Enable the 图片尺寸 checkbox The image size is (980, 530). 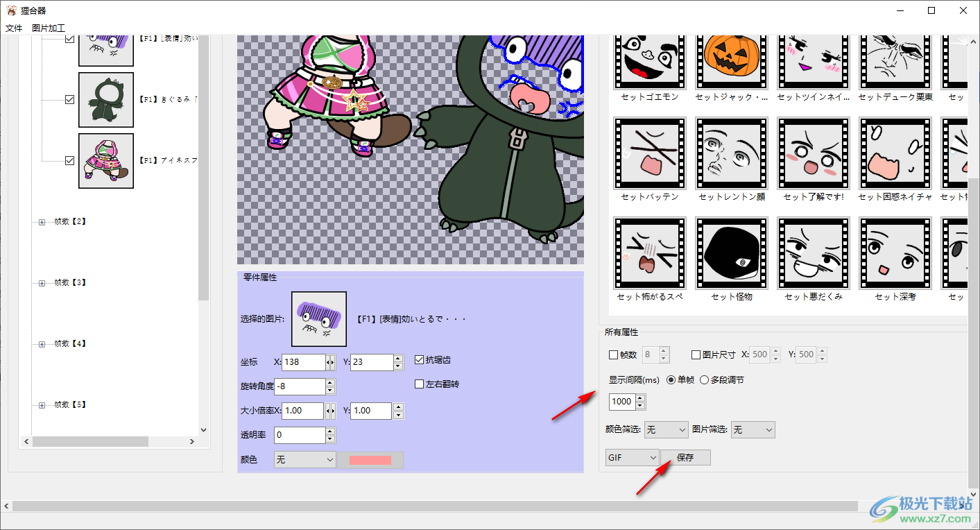tap(696, 354)
